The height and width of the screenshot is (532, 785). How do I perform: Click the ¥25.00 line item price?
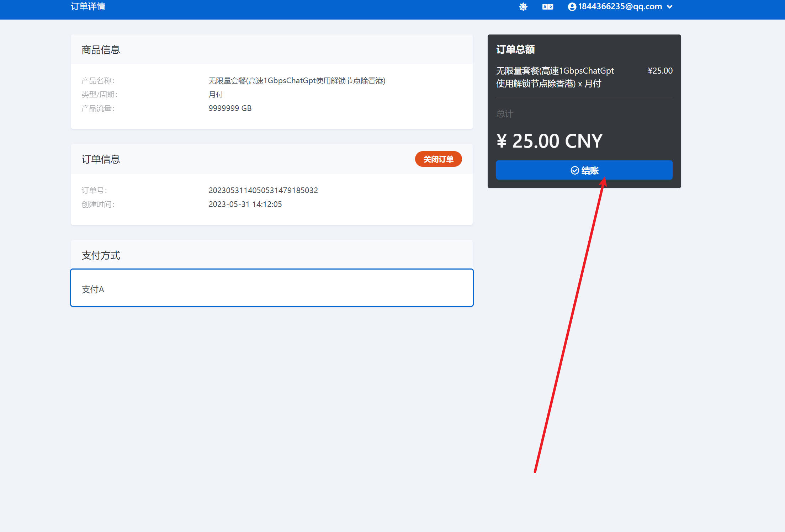point(660,71)
